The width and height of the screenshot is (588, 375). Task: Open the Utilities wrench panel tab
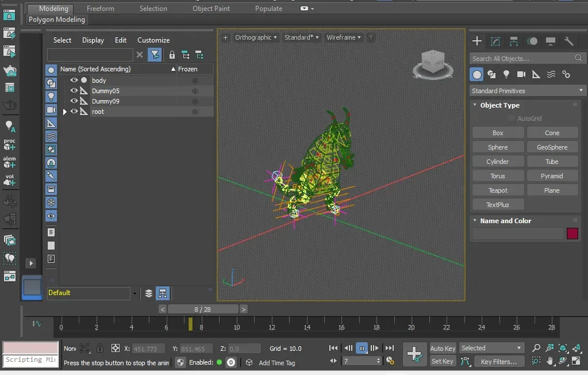point(569,41)
